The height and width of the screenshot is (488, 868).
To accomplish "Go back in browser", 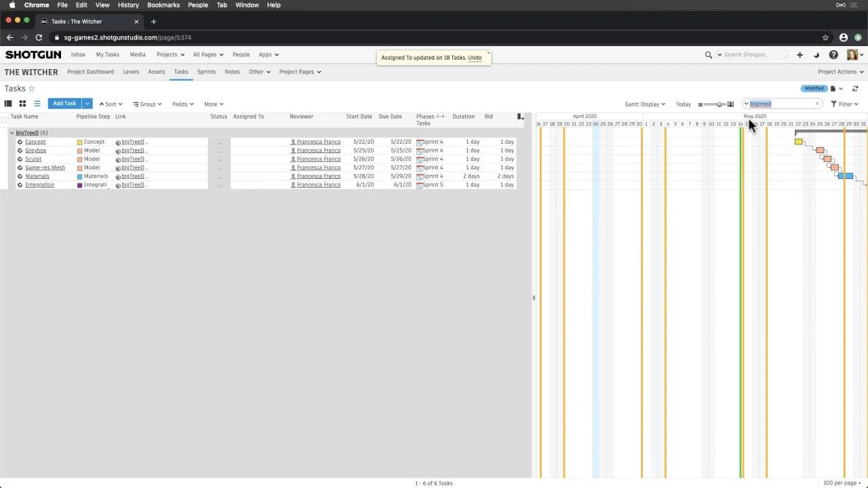I will coord(9,37).
